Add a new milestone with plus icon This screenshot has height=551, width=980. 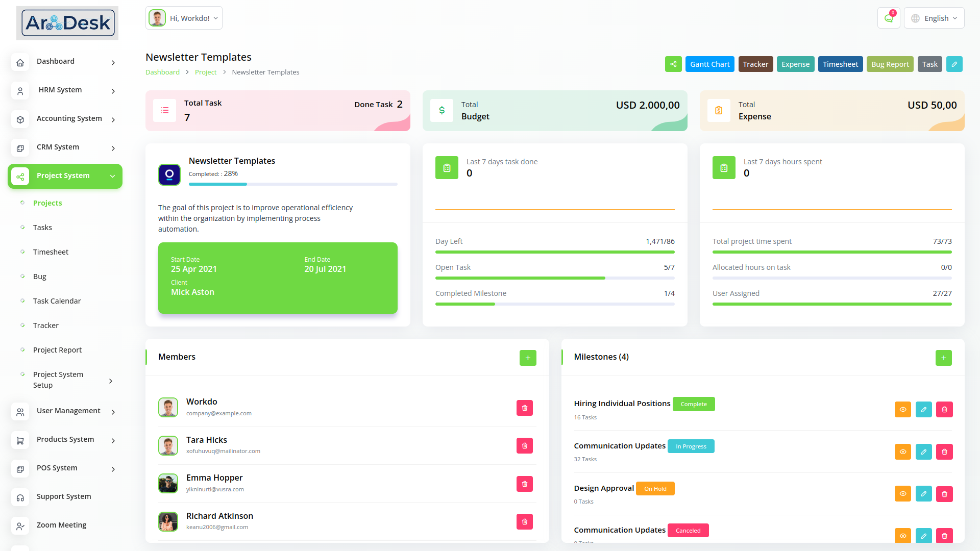click(x=943, y=358)
